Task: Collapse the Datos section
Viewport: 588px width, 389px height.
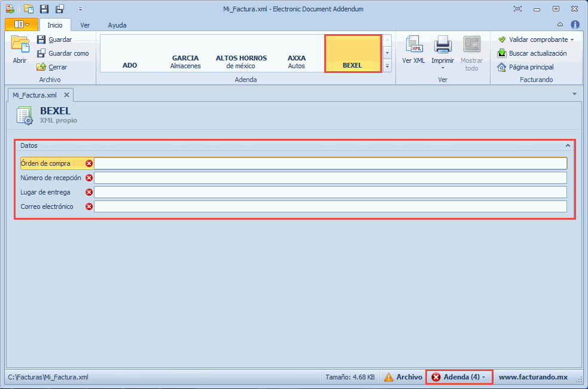Action: click(568, 145)
